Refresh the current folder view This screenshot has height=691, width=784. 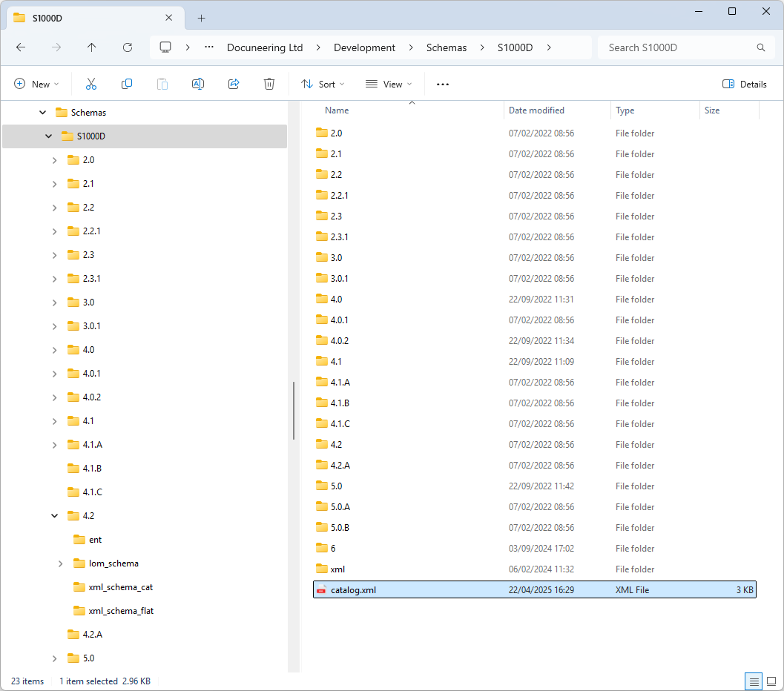[128, 47]
